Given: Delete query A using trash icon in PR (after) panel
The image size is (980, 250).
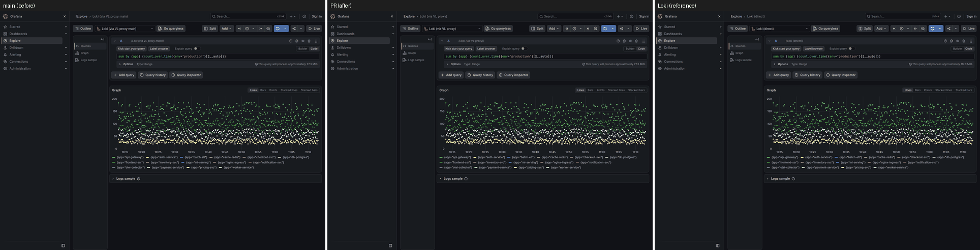Looking at the screenshot, I should pyautogui.click(x=636, y=41).
